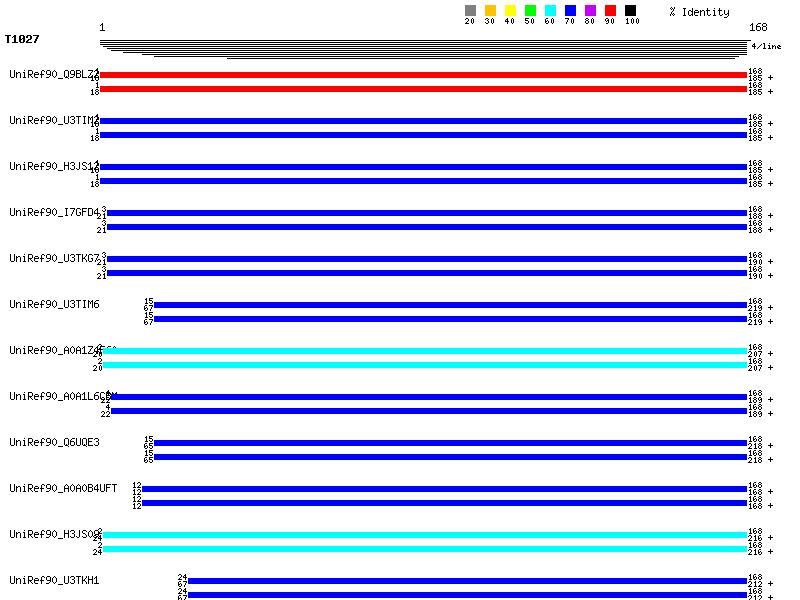800x600 pixels.
Task: Click the 4/line coverage label
Action: 767,46
